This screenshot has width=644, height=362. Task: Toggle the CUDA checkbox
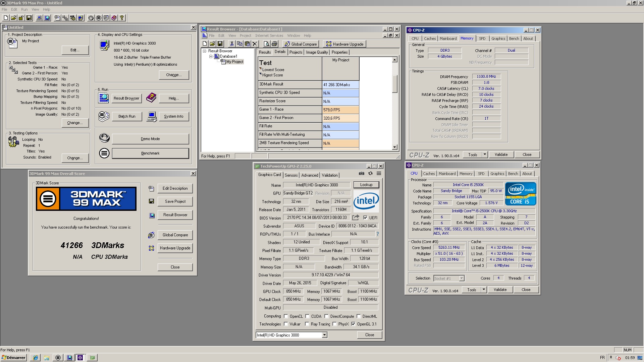coord(307,316)
